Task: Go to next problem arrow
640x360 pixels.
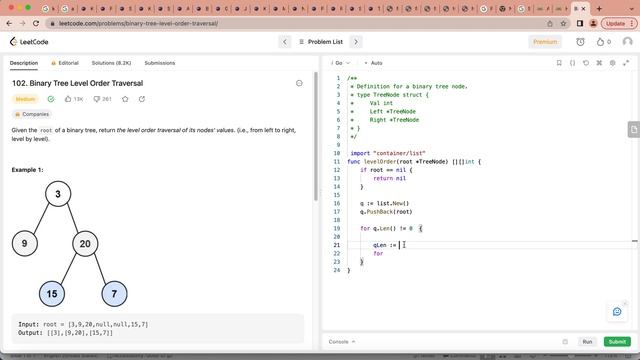Action: 356,42
